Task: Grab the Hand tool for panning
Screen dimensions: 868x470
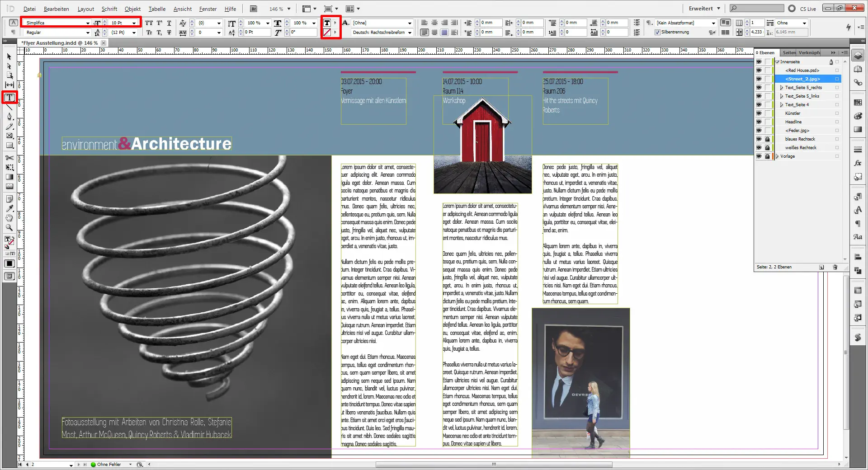Action: pos(9,218)
